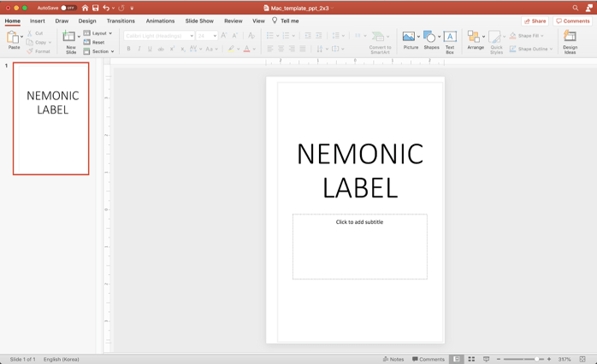Viewport: 597px width, 364px height.
Task: Increase font size with the large A icon
Action: (224, 35)
